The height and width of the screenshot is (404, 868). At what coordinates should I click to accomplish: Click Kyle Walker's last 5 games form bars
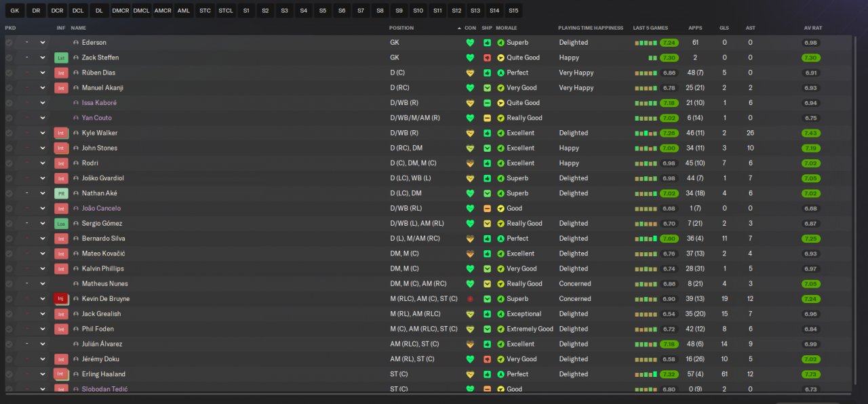(x=646, y=133)
